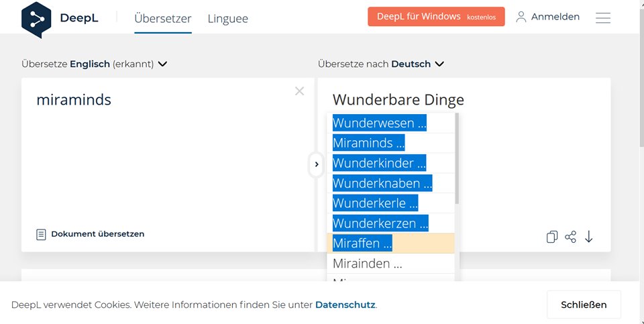Click DeepL für Windows kostenlos button
This screenshot has height=324, width=644.
(436, 17)
